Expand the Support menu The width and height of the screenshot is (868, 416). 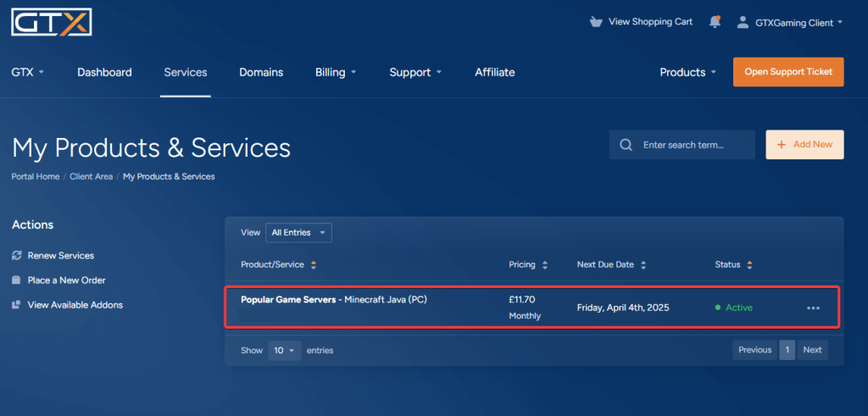[x=415, y=73]
